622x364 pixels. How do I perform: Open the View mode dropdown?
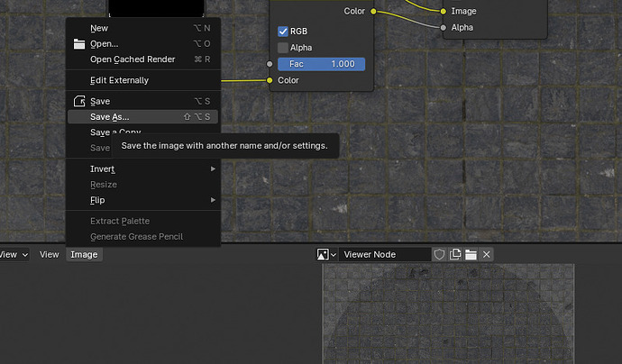[x=14, y=255]
